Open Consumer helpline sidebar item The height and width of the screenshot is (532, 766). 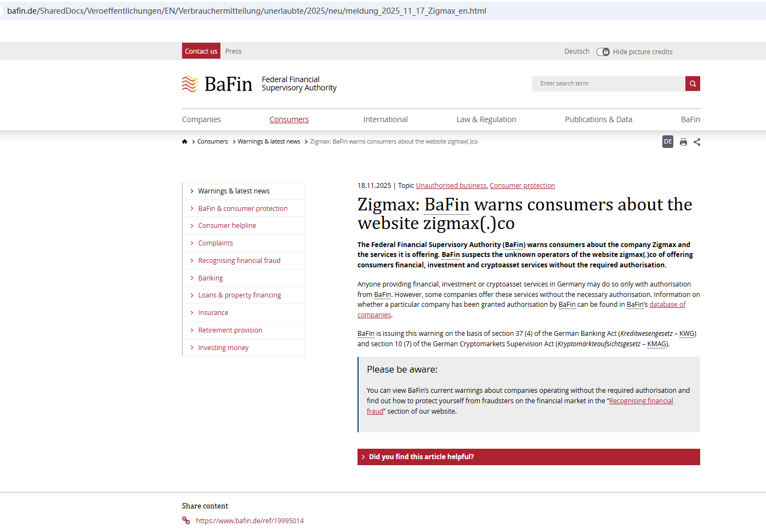pyautogui.click(x=243, y=226)
